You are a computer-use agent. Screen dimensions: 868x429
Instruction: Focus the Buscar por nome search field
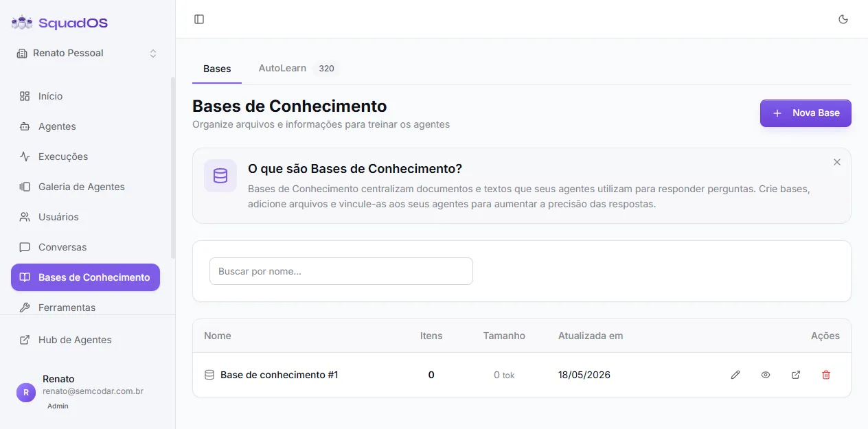pyautogui.click(x=341, y=271)
